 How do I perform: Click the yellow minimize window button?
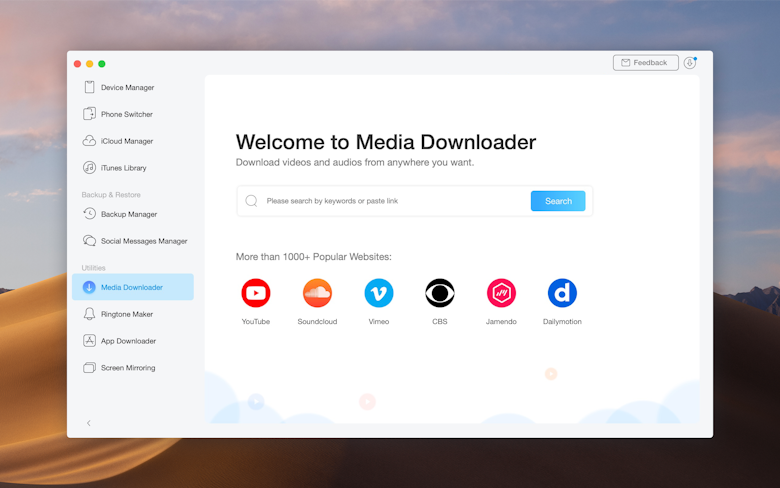tap(90, 64)
